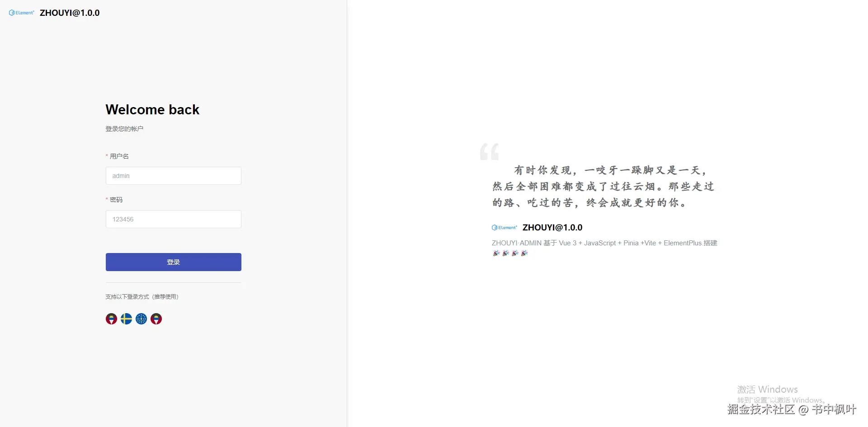Click the quote line starting 的路、吃过的苦
Screen dimensions: 868x427
pyautogui.click(x=590, y=203)
